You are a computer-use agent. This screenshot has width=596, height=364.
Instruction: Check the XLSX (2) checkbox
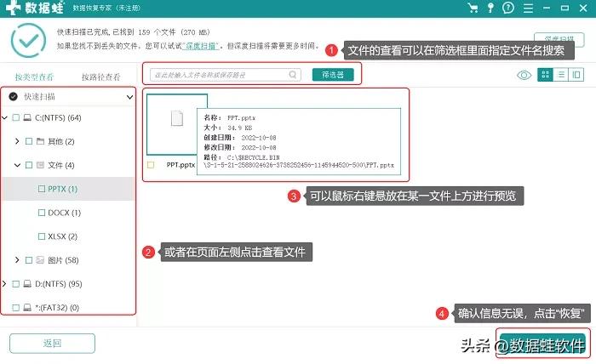click(42, 236)
